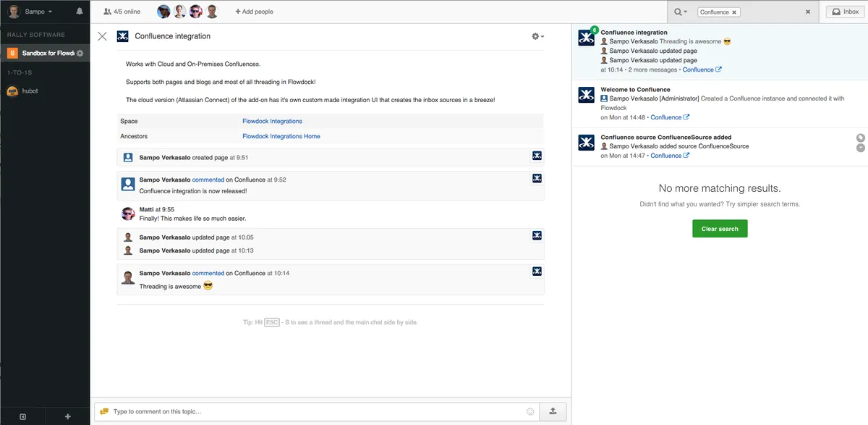Open Confluence external link at Mon 14:47
The height and width of the screenshot is (425, 868).
[670, 156]
